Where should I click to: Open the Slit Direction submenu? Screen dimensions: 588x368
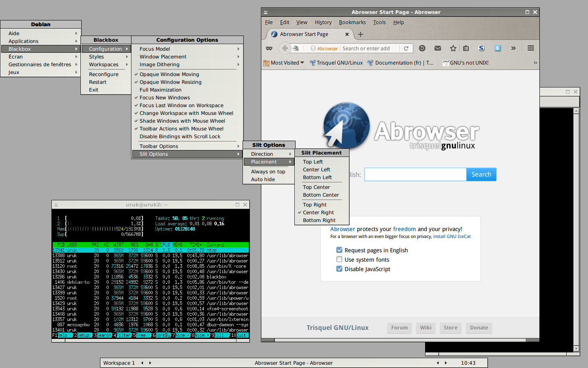coord(269,154)
